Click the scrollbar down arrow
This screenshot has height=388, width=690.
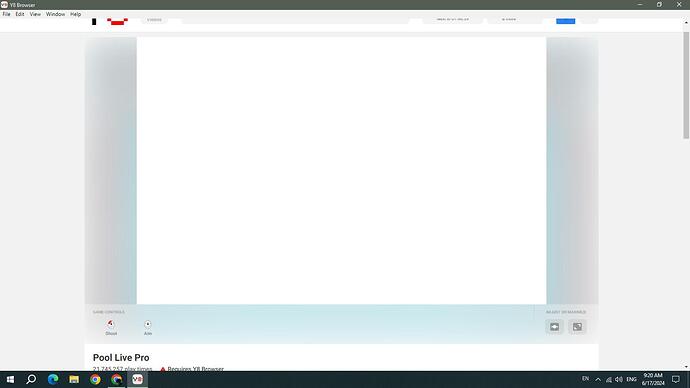[686, 366]
